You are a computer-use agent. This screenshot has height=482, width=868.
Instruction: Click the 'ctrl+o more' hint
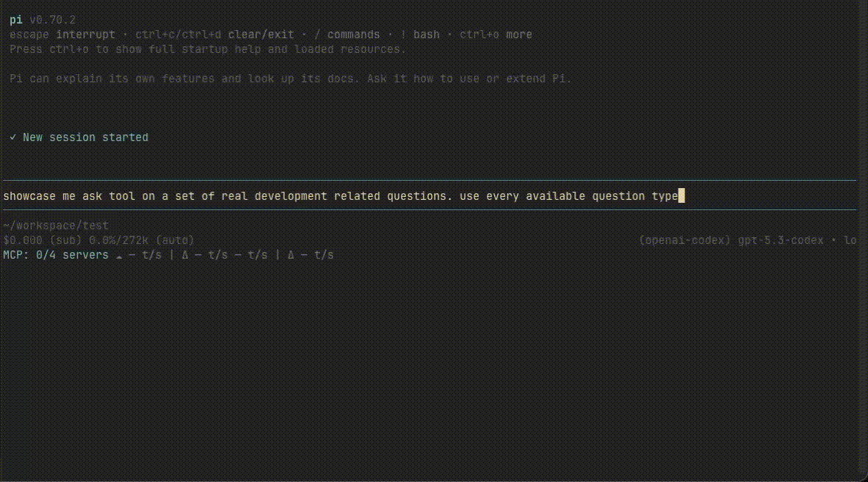click(x=496, y=35)
